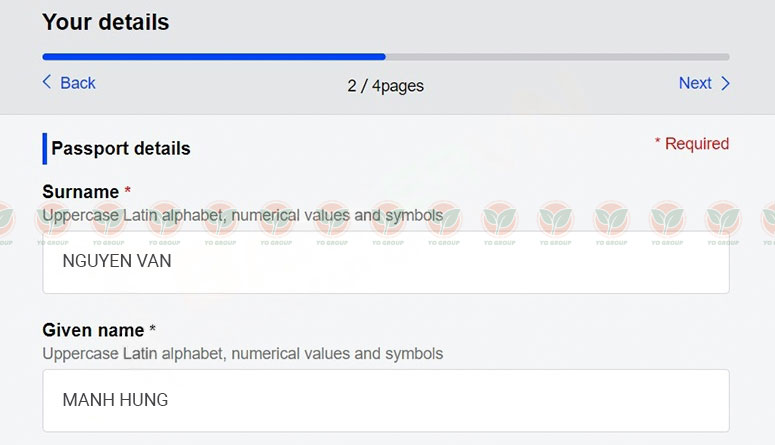Click the hint text under Surname
The height and width of the screenshot is (445, 775).
tap(243, 216)
